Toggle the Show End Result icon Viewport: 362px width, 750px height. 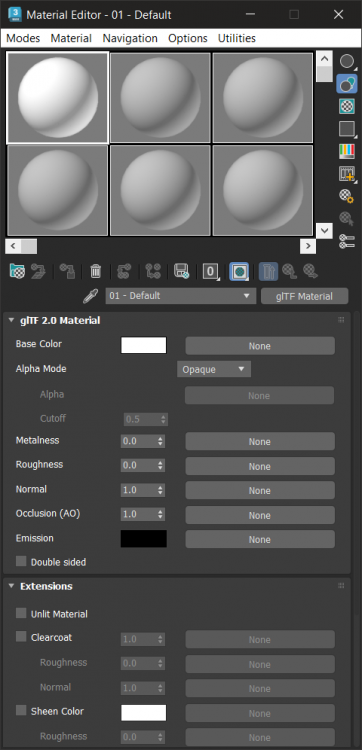click(x=268, y=272)
